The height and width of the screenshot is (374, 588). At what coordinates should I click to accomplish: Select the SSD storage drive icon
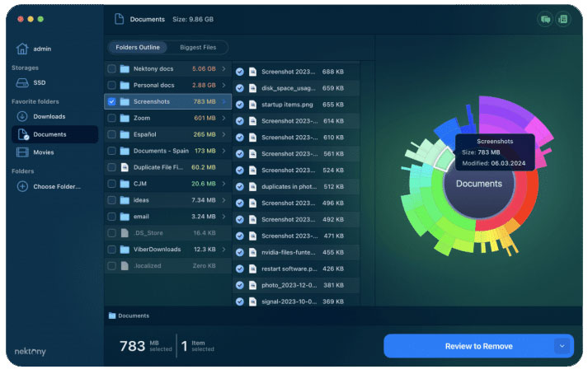22,82
